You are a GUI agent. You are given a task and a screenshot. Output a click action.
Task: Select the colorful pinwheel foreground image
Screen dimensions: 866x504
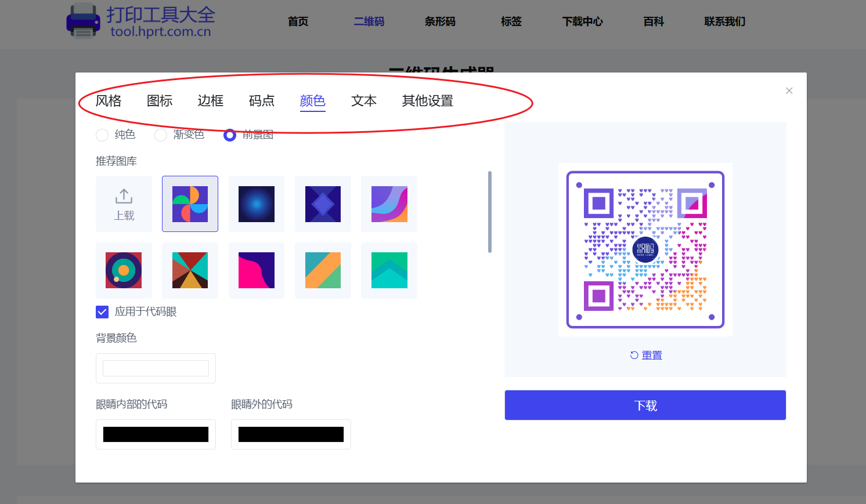point(190,204)
